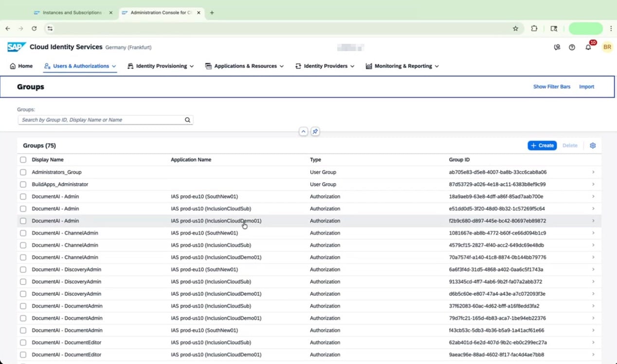Click Show Filter Bars
617x364 pixels.
tap(552, 87)
